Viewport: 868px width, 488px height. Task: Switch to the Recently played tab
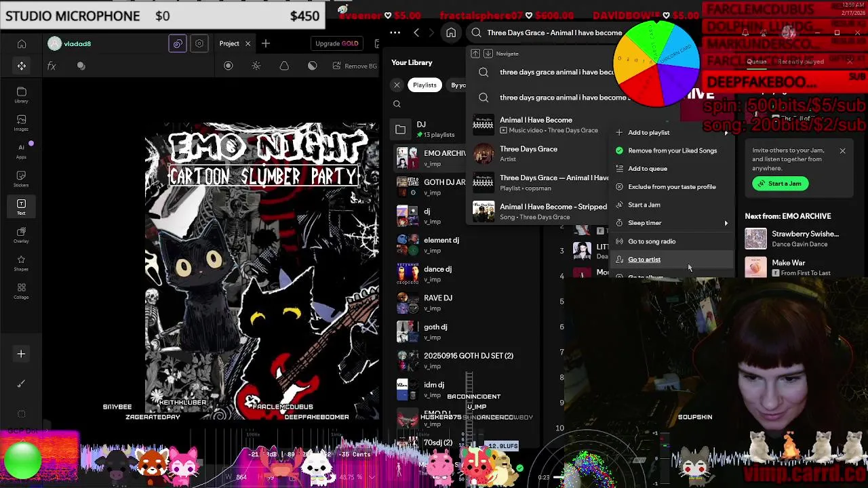[801, 62]
